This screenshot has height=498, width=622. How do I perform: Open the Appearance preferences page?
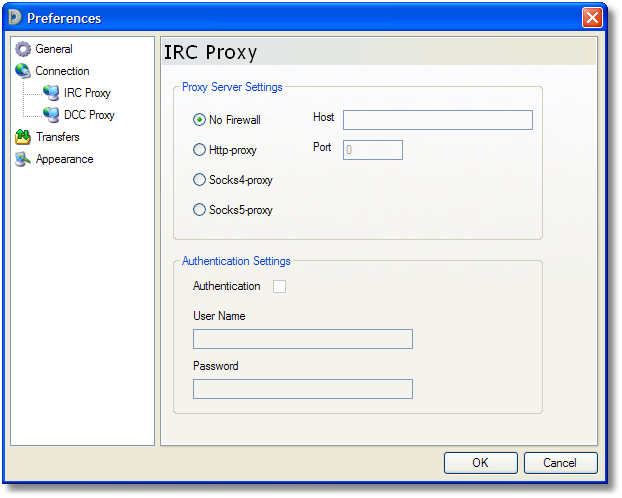(65, 159)
